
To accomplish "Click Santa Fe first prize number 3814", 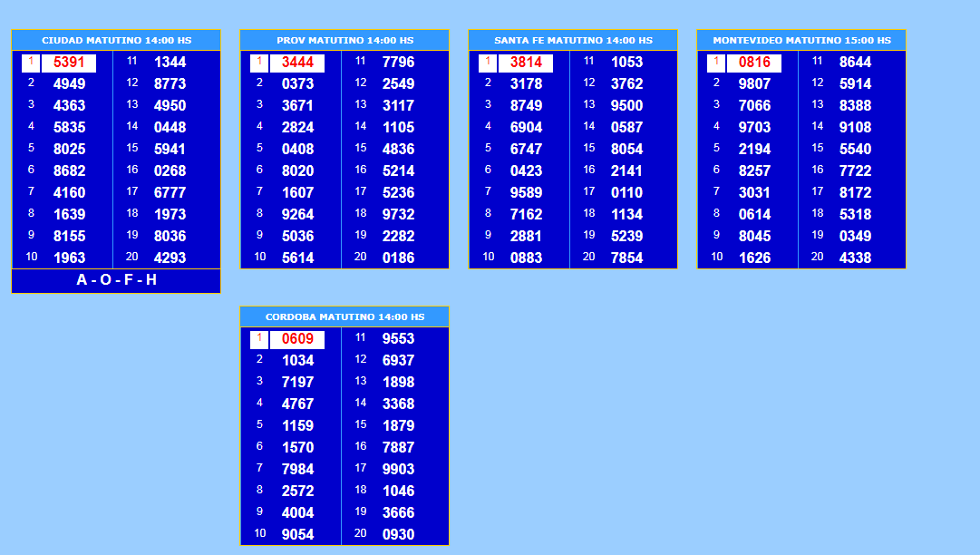I will click(x=526, y=63).
